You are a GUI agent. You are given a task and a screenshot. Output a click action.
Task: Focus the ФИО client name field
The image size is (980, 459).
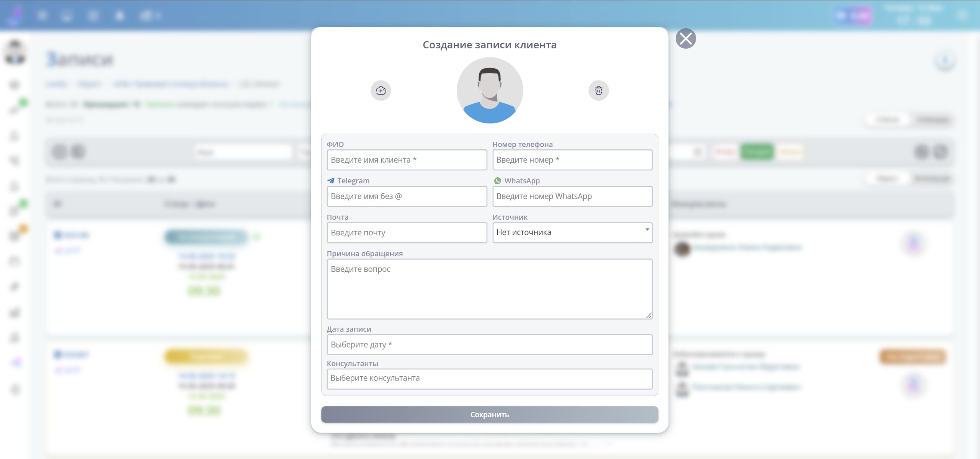click(407, 160)
